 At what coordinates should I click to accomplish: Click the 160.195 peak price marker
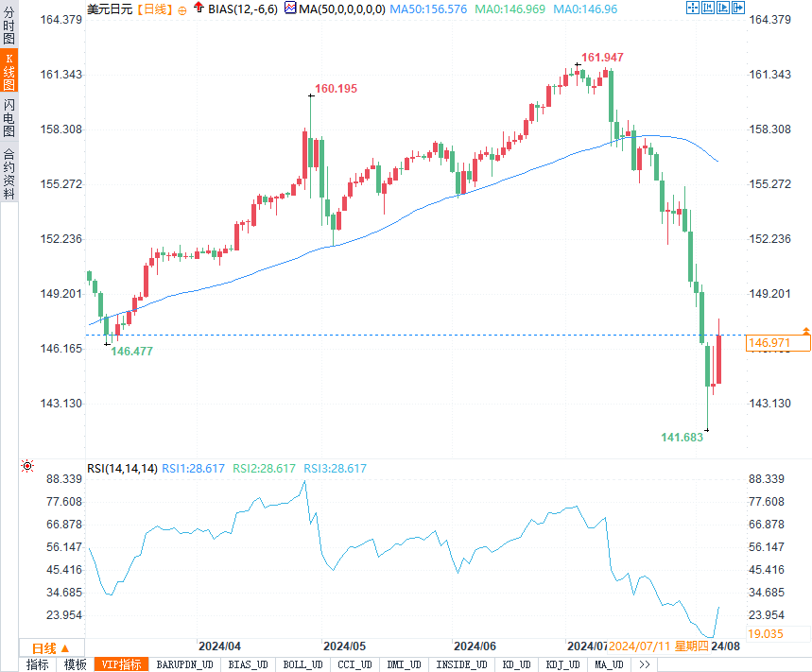pos(337,88)
